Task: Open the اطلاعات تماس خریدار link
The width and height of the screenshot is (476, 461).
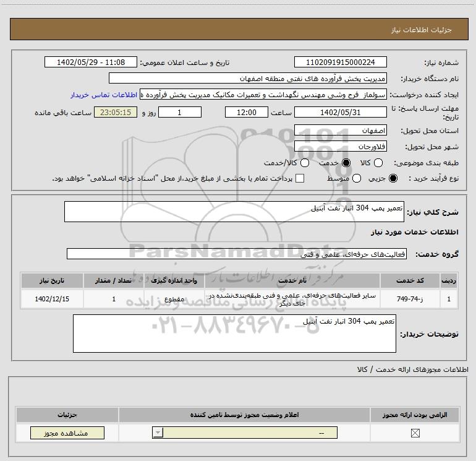Action: (104, 95)
